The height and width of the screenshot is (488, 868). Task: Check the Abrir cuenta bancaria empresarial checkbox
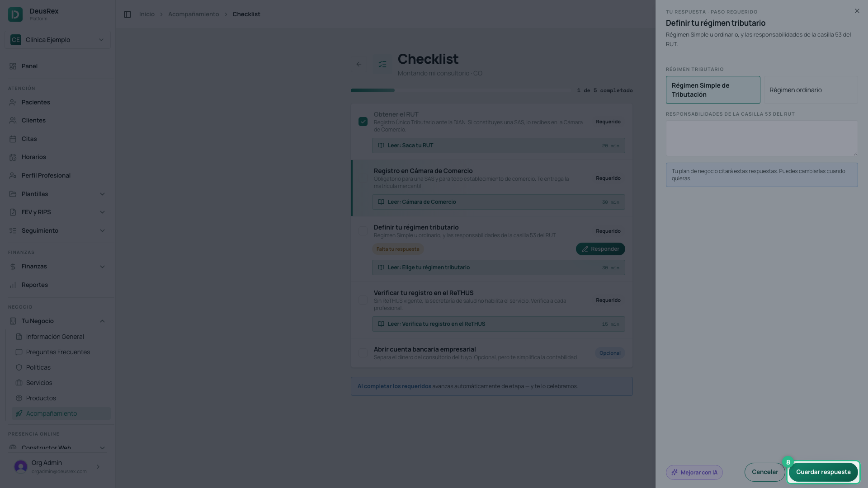363,353
